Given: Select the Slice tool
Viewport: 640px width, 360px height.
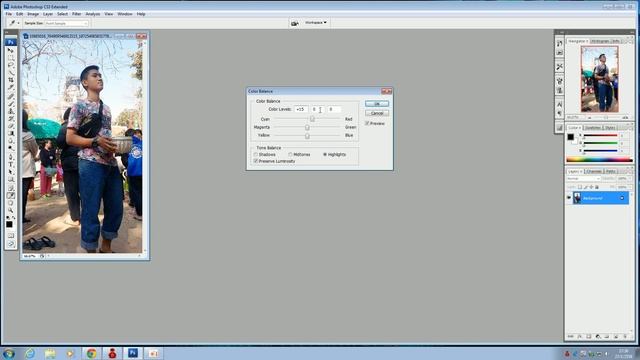Looking at the screenshot, I should click(x=11, y=87).
